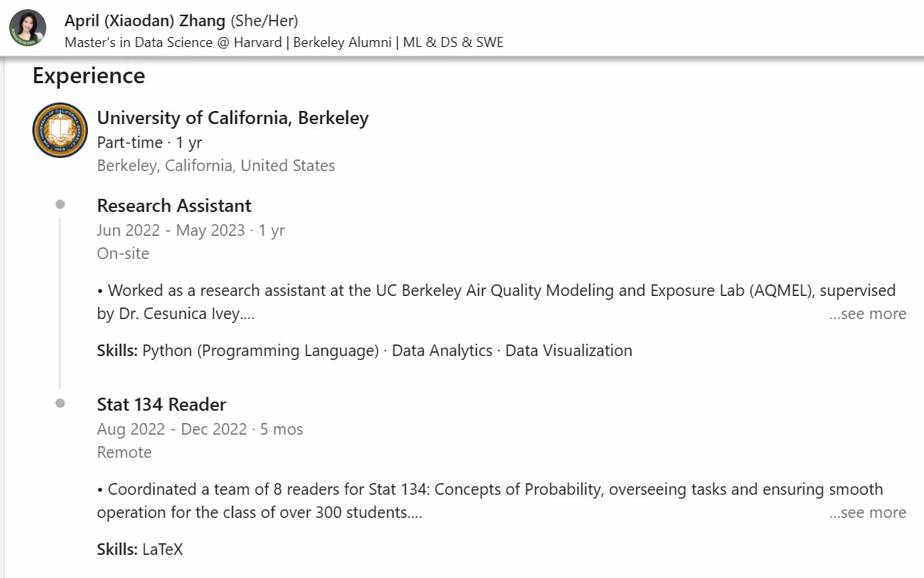The width and height of the screenshot is (924, 578).
Task: Click the timeline dot beside Research Assistant
Action: 59,203
